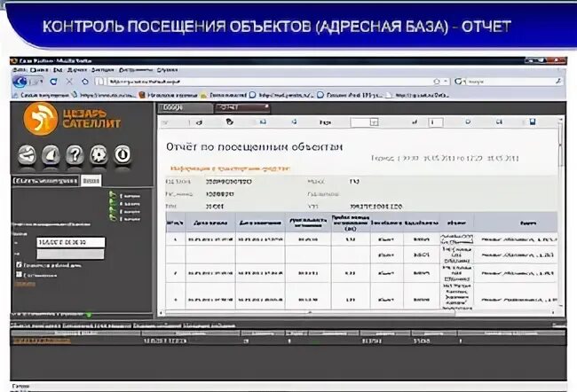Open the bookmark with the yellow folder icon
Image resolution: width=577 pixels, height=392 pixels.
pyautogui.click(x=224, y=95)
